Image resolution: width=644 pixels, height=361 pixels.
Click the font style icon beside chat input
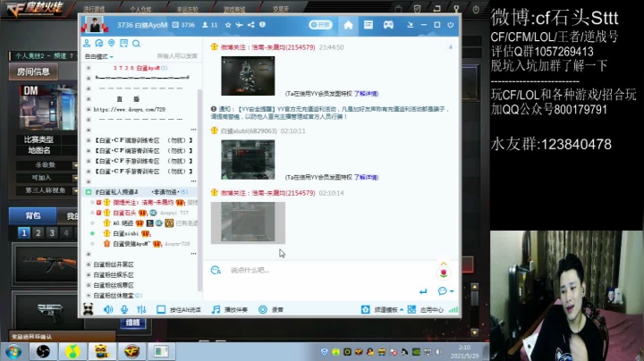click(x=216, y=270)
